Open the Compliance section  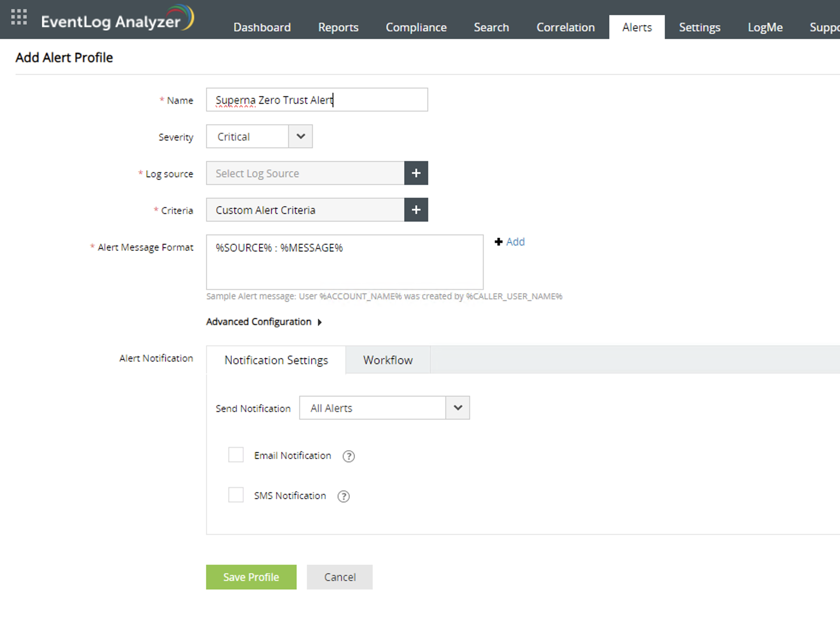[416, 27]
